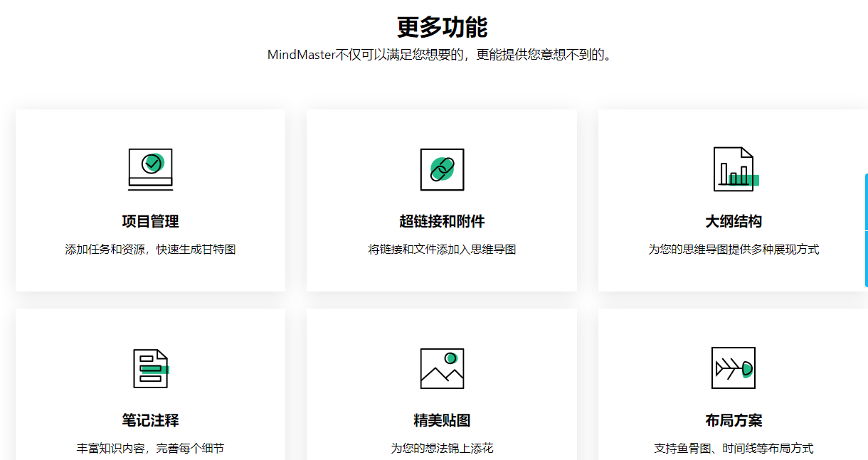Viewport: 868px width, 460px height.
Task: Select the 精美贴图 card title
Action: point(442,420)
